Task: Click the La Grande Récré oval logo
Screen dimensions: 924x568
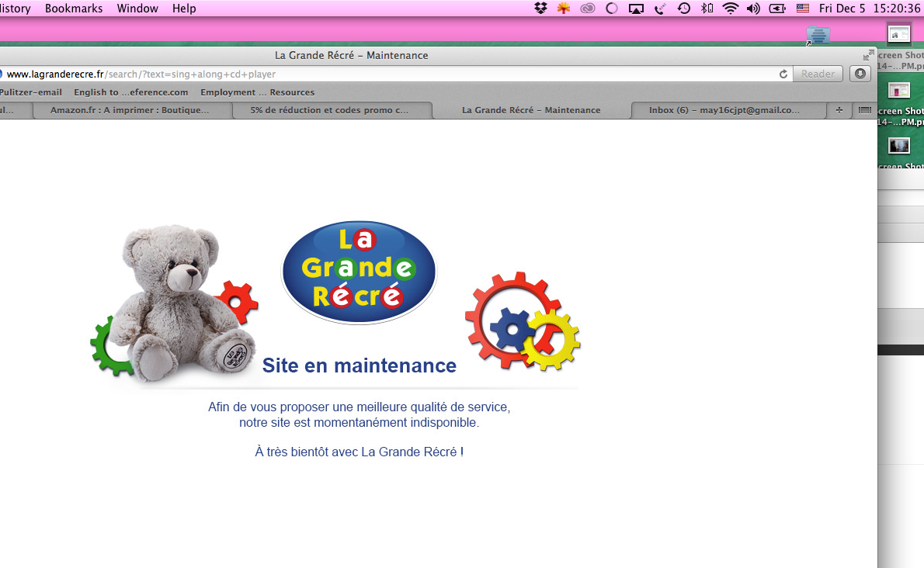Action: pyautogui.click(x=359, y=272)
